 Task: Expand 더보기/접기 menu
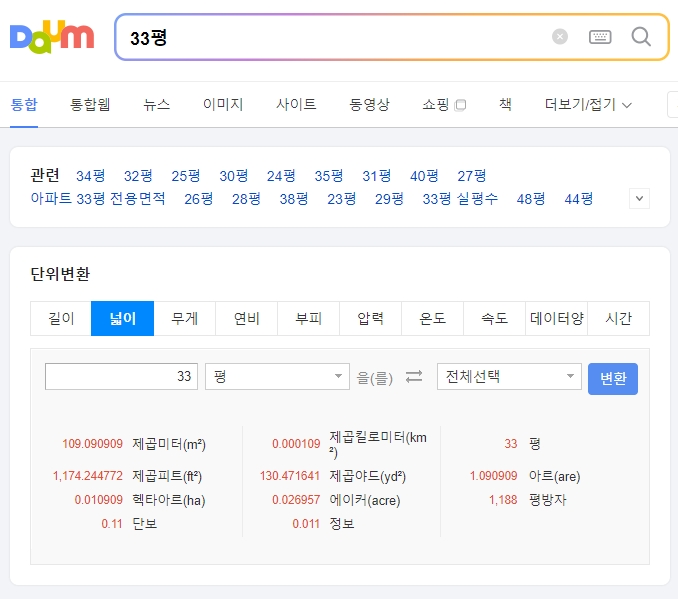(x=588, y=105)
